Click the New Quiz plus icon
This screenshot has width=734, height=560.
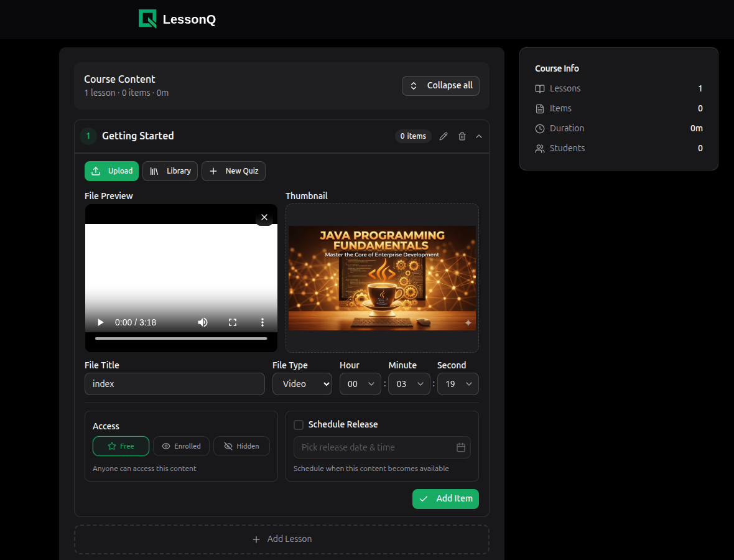[x=213, y=170]
